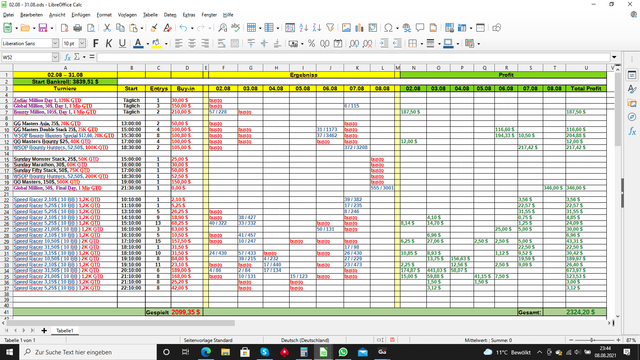Cut selection with scissors icon

(x=107, y=28)
